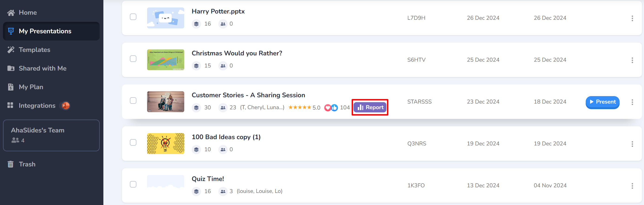Click the Trash bin icon
Screen dimensions: 644x205
10,164
